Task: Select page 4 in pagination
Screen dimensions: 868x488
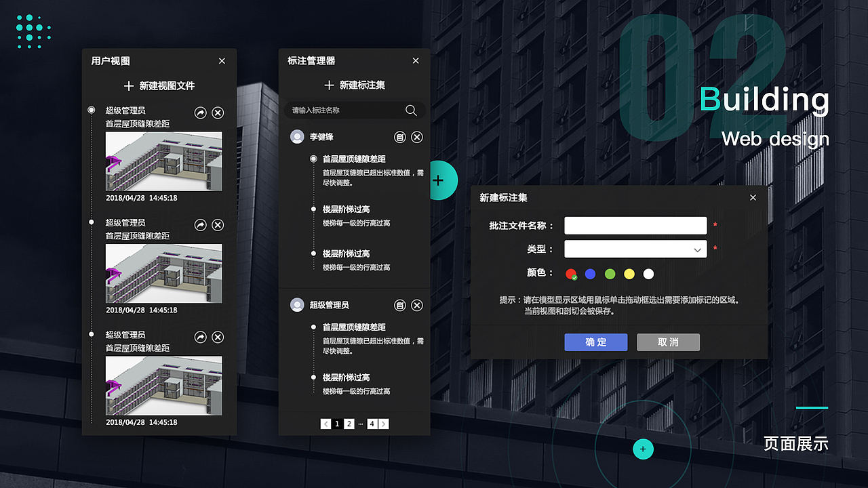Action: pyautogui.click(x=372, y=424)
